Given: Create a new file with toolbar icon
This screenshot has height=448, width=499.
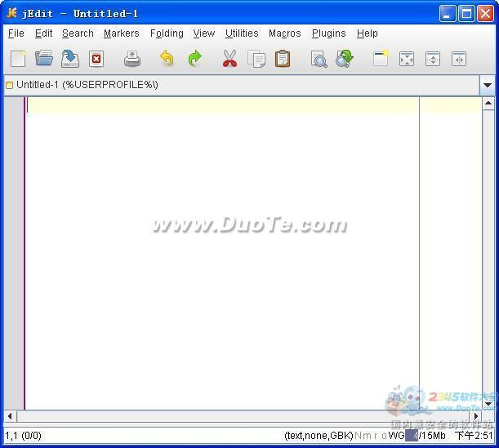Looking at the screenshot, I should (18, 59).
